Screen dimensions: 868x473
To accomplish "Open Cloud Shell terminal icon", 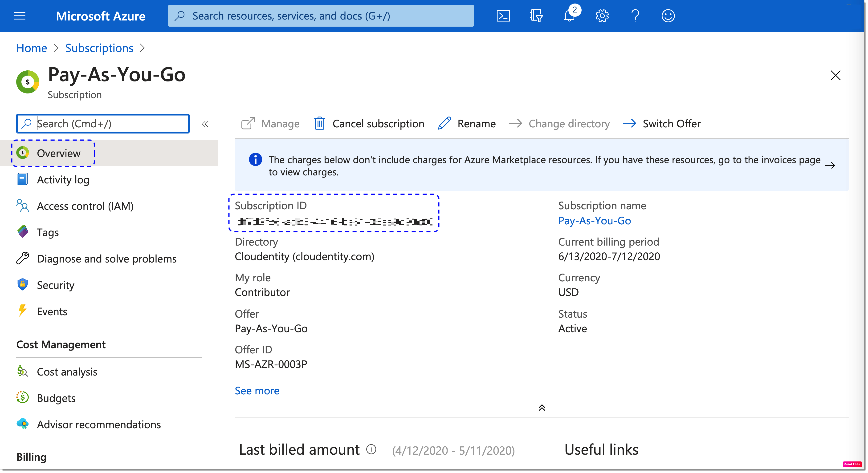I will (x=503, y=16).
